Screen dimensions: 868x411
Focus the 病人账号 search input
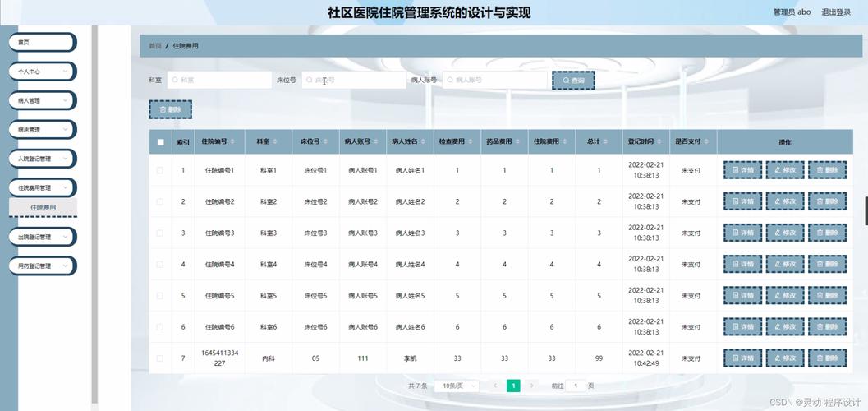(494, 80)
